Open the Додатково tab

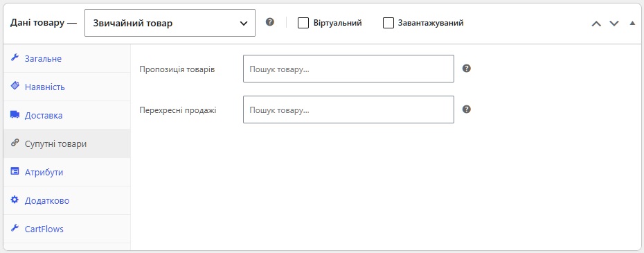[x=67, y=200]
